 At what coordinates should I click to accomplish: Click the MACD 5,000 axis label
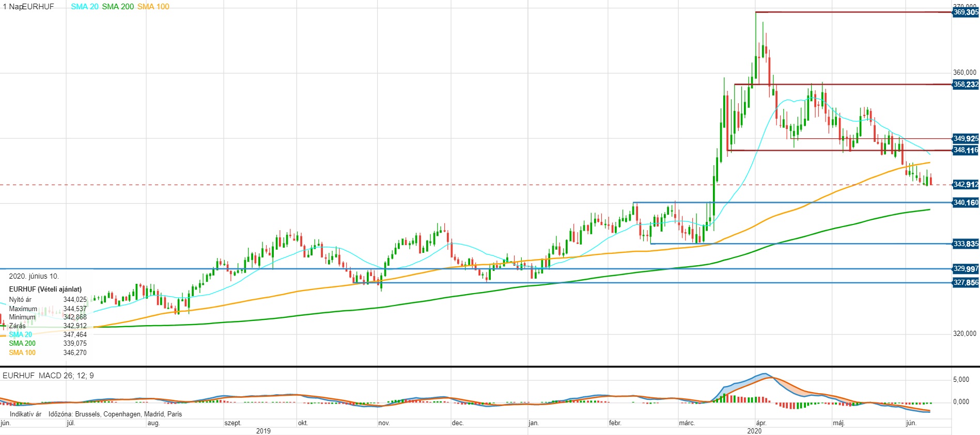[x=961, y=379]
